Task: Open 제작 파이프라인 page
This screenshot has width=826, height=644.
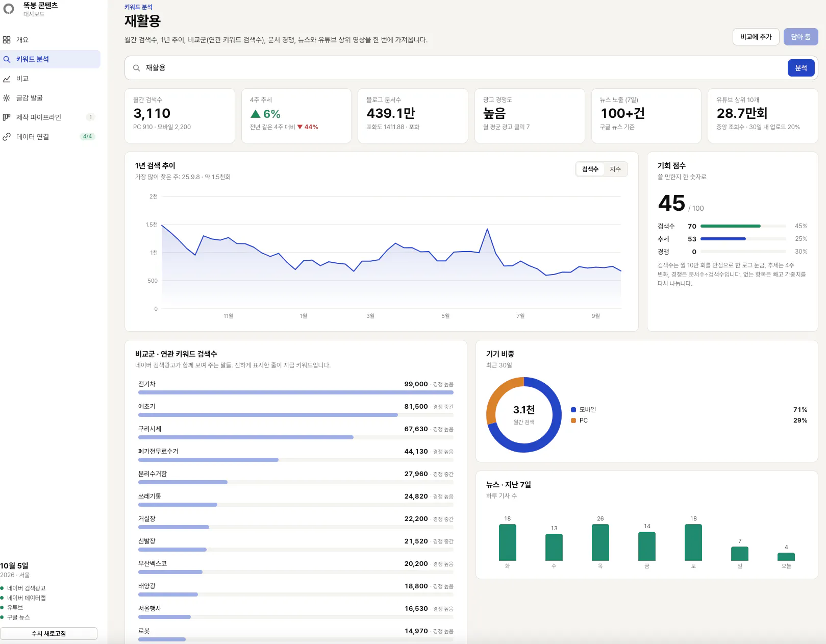Action: (50, 117)
